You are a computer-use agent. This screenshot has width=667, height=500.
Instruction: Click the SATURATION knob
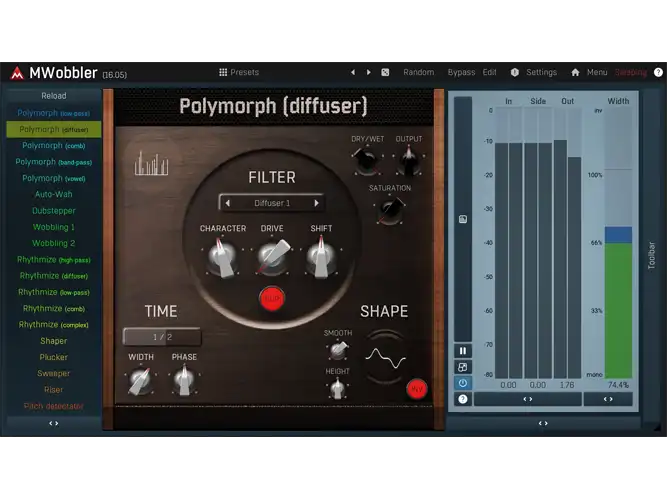click(390, 210)
